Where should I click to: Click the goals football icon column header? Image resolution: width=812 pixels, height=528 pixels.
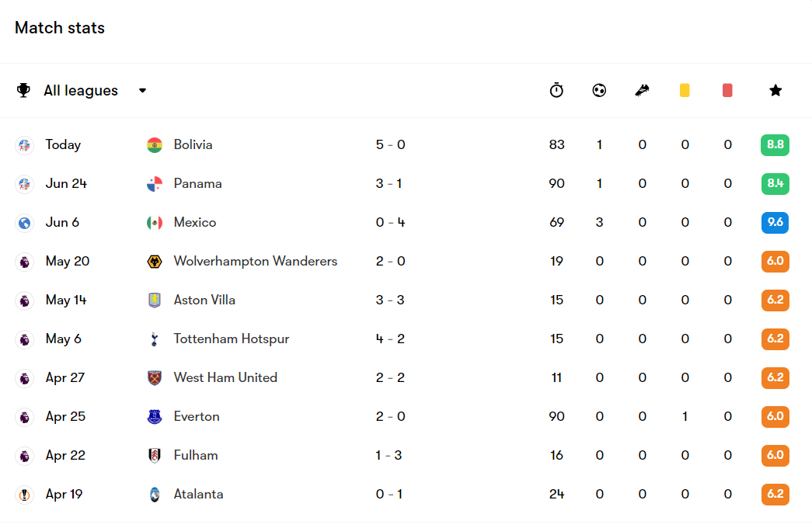pyautogui.click(x=599, y=90)
